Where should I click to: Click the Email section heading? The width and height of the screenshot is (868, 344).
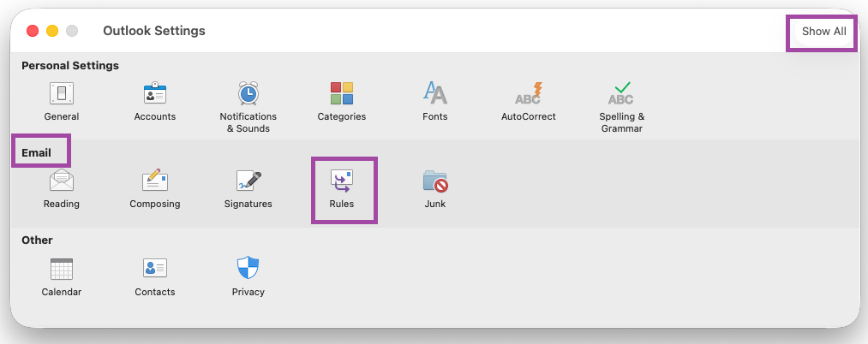[37, 152]
